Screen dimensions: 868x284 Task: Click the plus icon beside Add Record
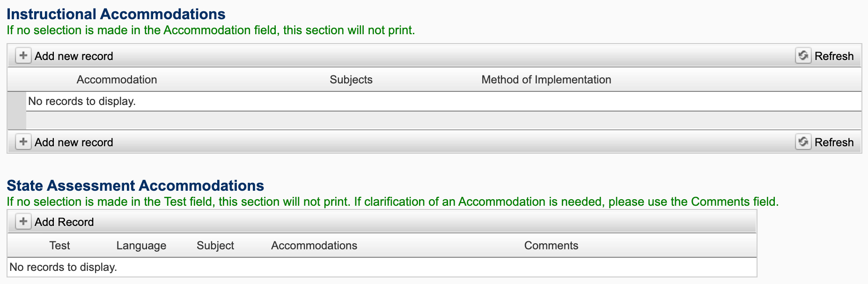[x=23, y=222]
